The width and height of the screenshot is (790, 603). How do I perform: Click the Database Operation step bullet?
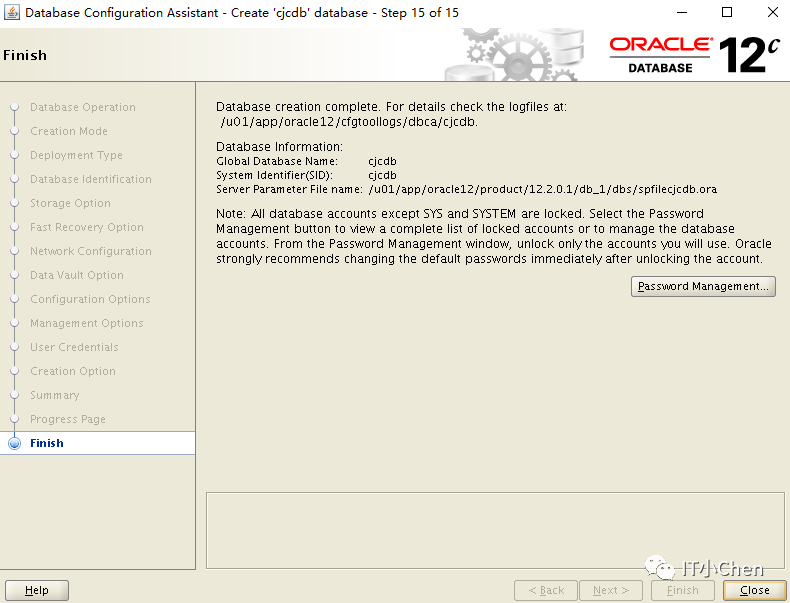pyautogui.click(x=15, y=107)
